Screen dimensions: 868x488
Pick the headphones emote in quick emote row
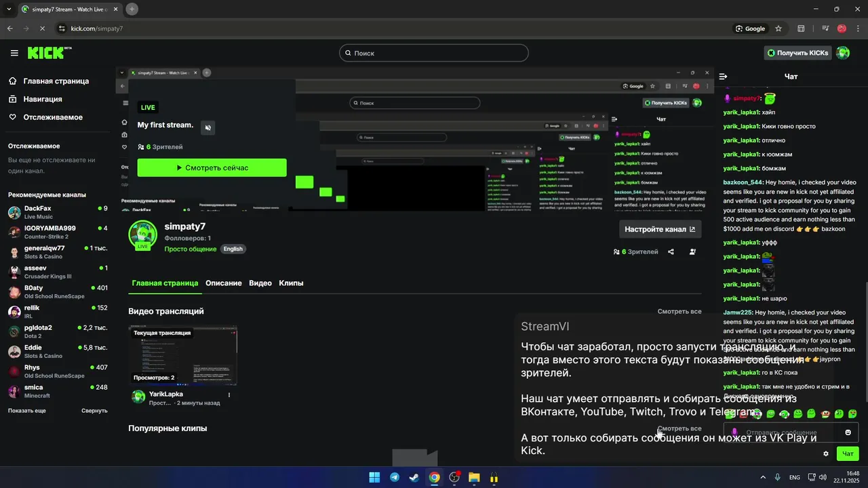click(785, 413)
